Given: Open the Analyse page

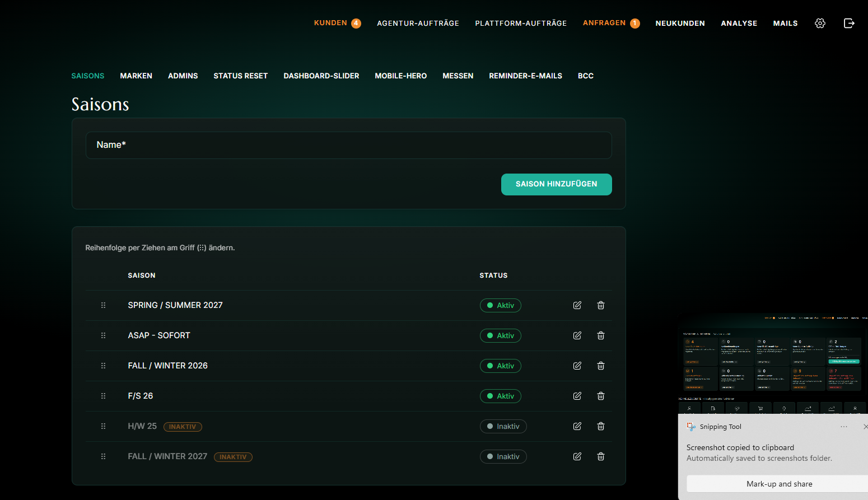Looking at the screenshot, I should tap(739, 23).
